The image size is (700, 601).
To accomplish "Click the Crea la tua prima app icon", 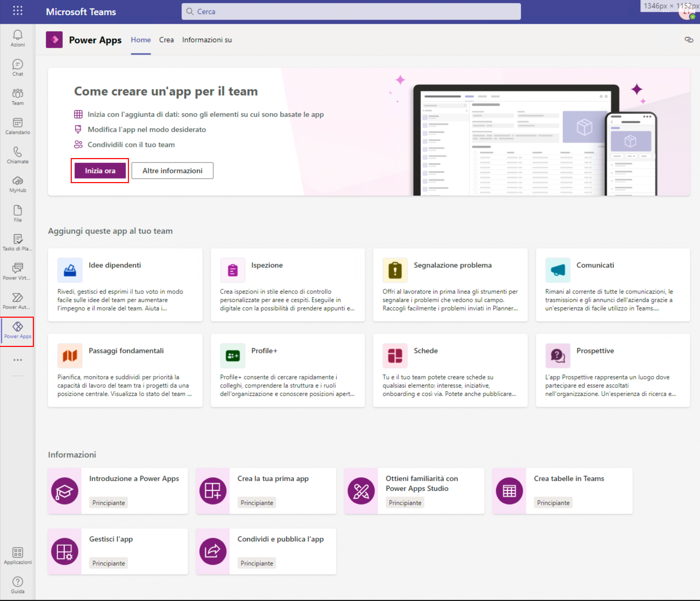I will pos(213,491).
